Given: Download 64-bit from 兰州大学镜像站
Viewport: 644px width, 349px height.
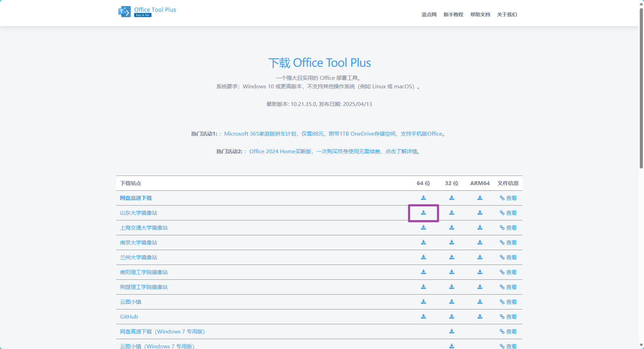Looking at the screenshot, I should [423, 257].
